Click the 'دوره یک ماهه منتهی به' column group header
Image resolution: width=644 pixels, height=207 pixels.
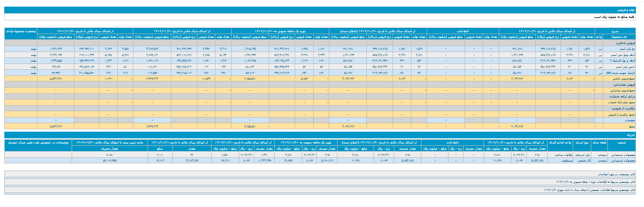280,30
